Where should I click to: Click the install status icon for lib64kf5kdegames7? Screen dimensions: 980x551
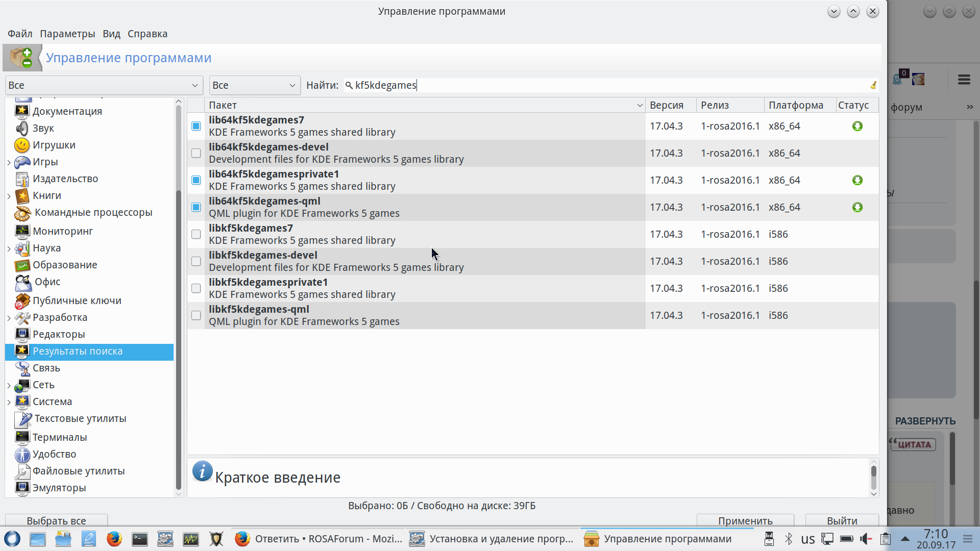(x=857, y=126)
